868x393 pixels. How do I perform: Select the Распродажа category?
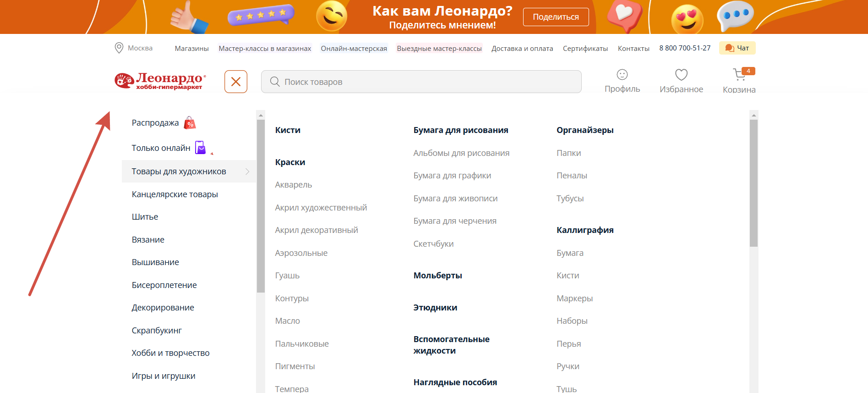(155, 123)
